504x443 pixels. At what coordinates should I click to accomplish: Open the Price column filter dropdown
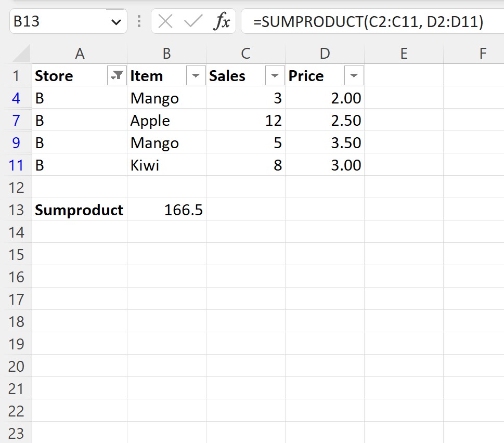point(354,76)
